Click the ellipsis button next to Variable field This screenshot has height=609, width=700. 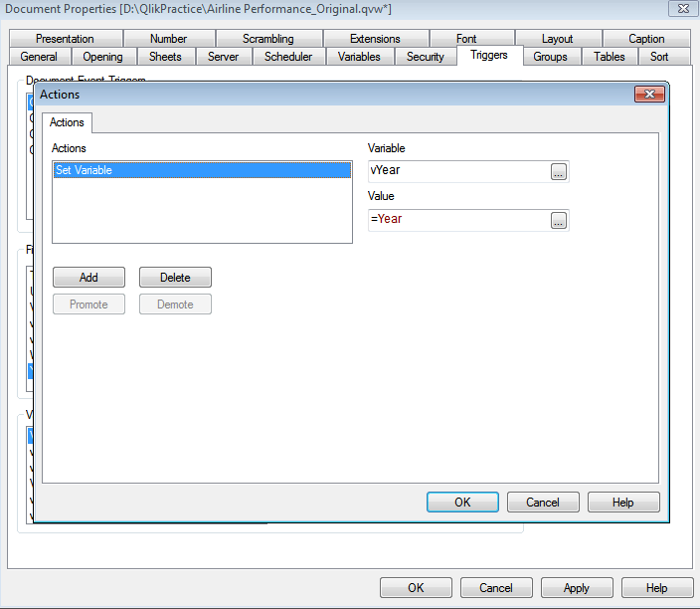(x=558, y=172)
